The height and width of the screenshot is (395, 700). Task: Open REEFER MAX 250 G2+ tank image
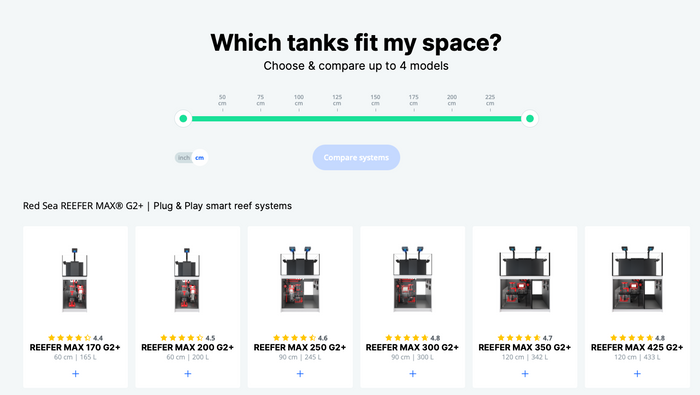pos(300,279)
